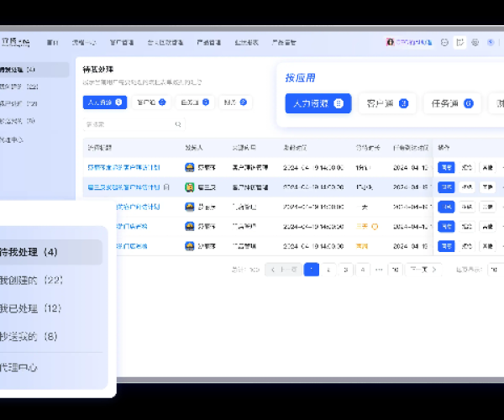Click the copy icon beside the second row title
The width and height of the screenshot is (504, 420).
point(166,186)
